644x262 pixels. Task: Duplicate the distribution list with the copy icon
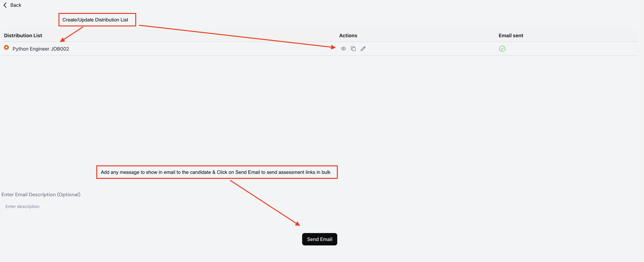tap(353, 49)
